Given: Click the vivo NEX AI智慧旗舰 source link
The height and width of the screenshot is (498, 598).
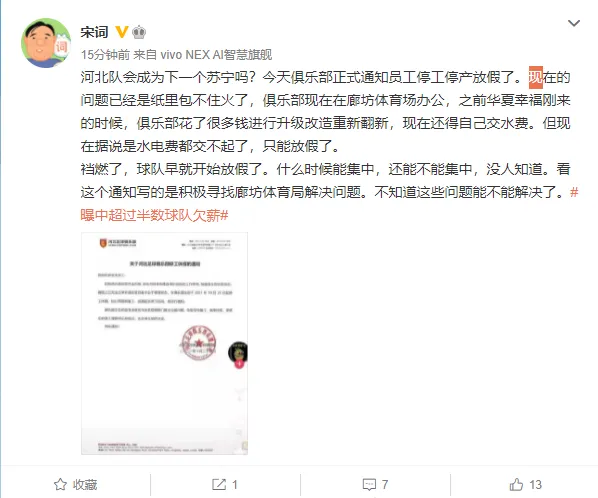Looking at the screenshot, I should (216, 55).
